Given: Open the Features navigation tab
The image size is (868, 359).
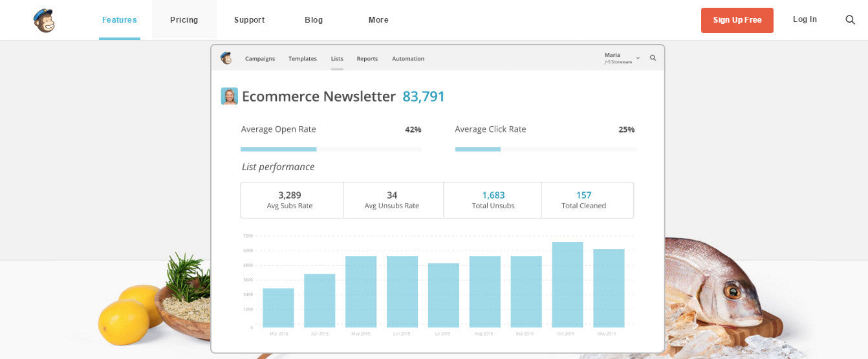Looking at the screenshot, I should (120, 20).
